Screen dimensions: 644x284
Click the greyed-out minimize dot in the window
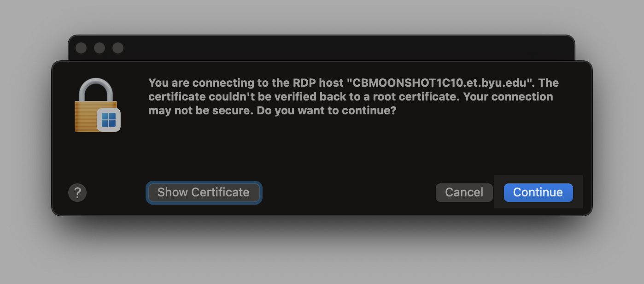pos(100,48)
